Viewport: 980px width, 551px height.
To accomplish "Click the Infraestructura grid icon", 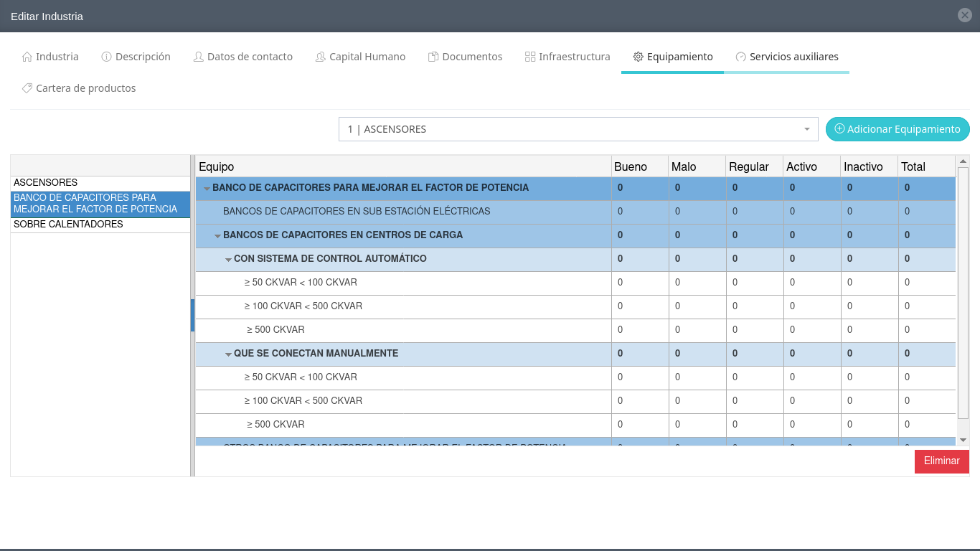I will [530, 57].
